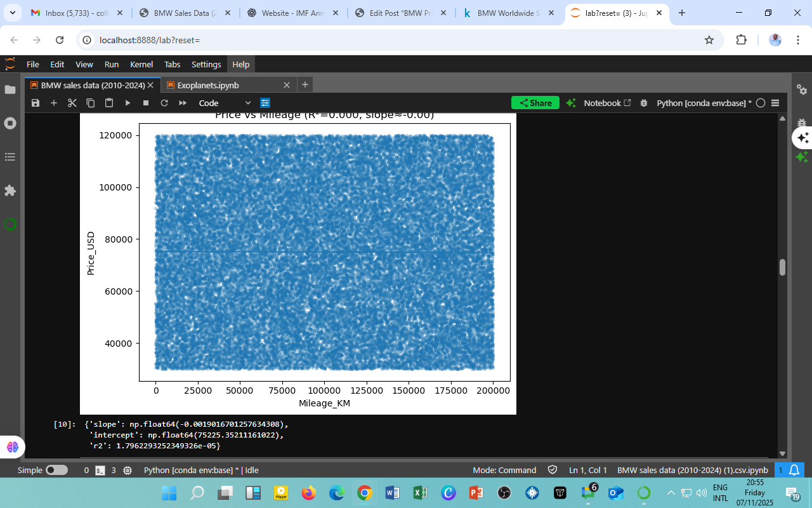Viewport: 812px width, 508px height.
Task: Save the notebook with the floppy disk icon
Action: click(x=36, y=103)
